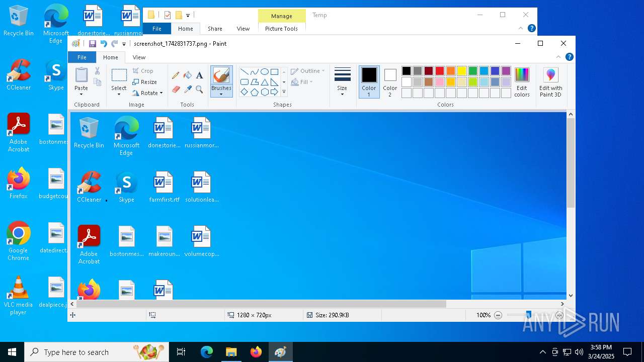The width and height of the screenshot is (644, 362).
Task: Select the Fill with color bucket tool
Action: (x=188, y=75)
